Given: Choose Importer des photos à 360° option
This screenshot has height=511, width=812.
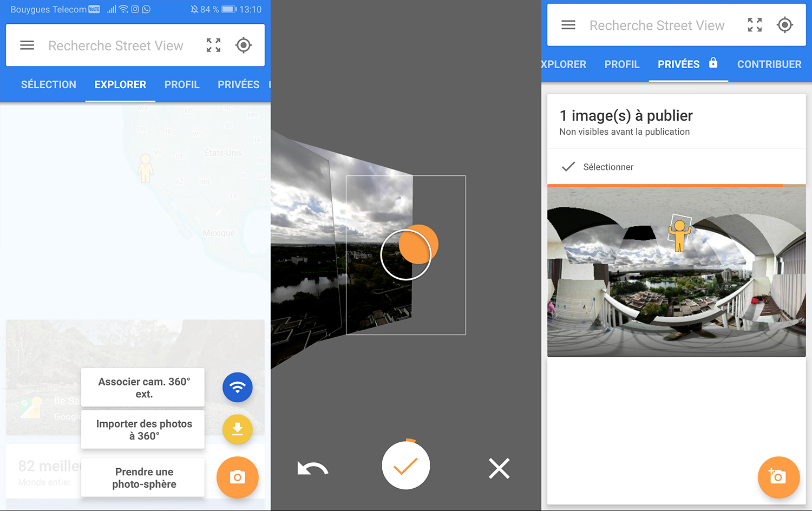Looking at the screenshot, I should (143, 430).
